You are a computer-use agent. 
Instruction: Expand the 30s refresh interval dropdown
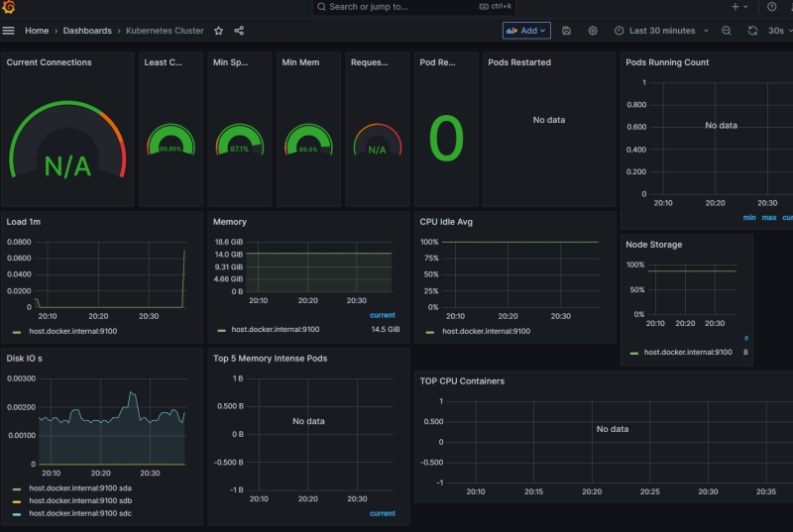(779, 31)
